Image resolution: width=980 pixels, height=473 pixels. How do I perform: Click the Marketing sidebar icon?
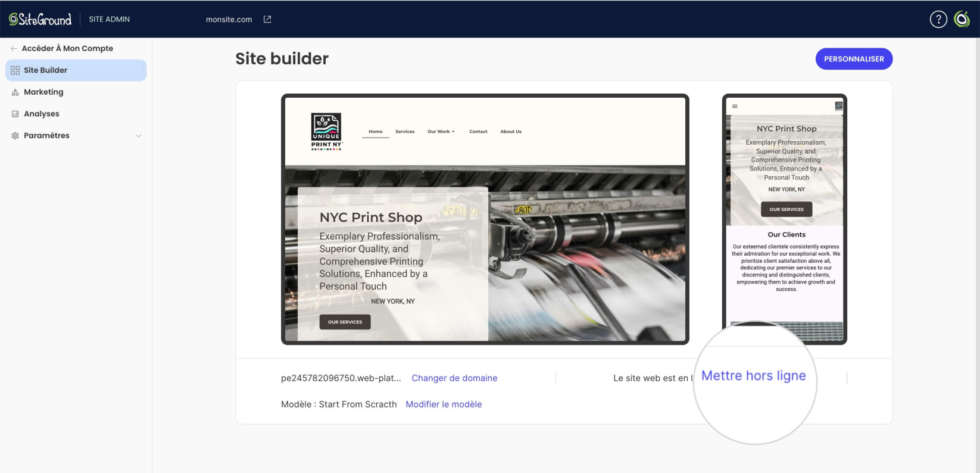pos(15,92)
